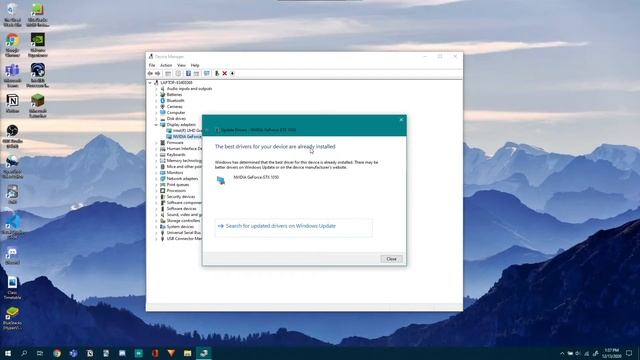The width and height of the screenshot is (640, 360).
Task: Open the OBS Studio desktop shortcut
Action: click(12, 136)
